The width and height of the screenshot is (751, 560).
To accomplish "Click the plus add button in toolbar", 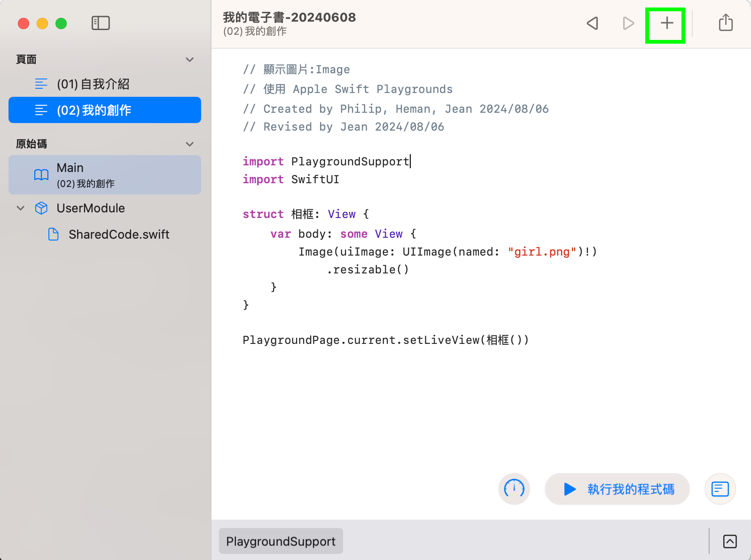I will 666,23.
